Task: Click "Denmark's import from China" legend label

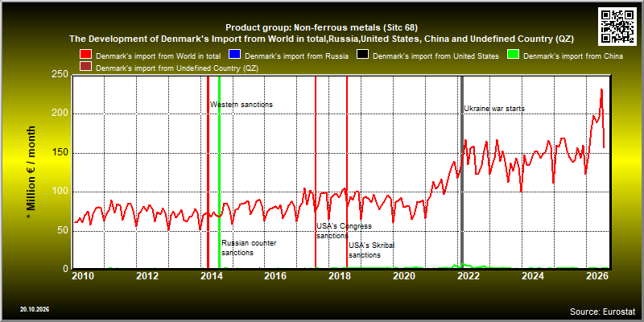Action: (x=573, y=56)
